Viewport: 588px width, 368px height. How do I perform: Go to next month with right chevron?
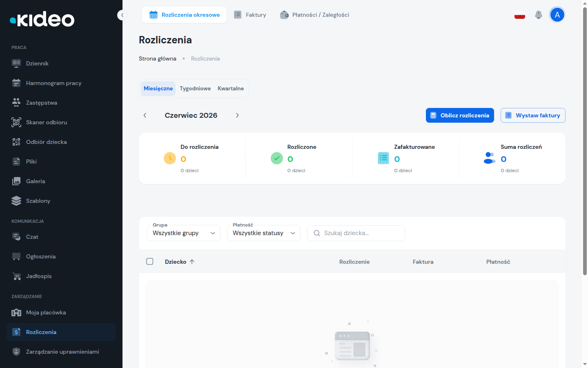tap(237, 115)
